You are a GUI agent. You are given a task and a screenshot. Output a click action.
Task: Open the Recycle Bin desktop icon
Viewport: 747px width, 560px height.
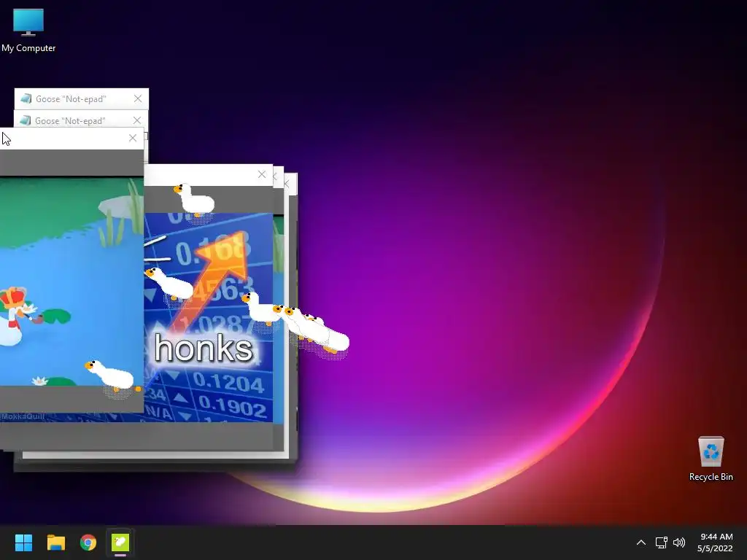tap(711, 459)
